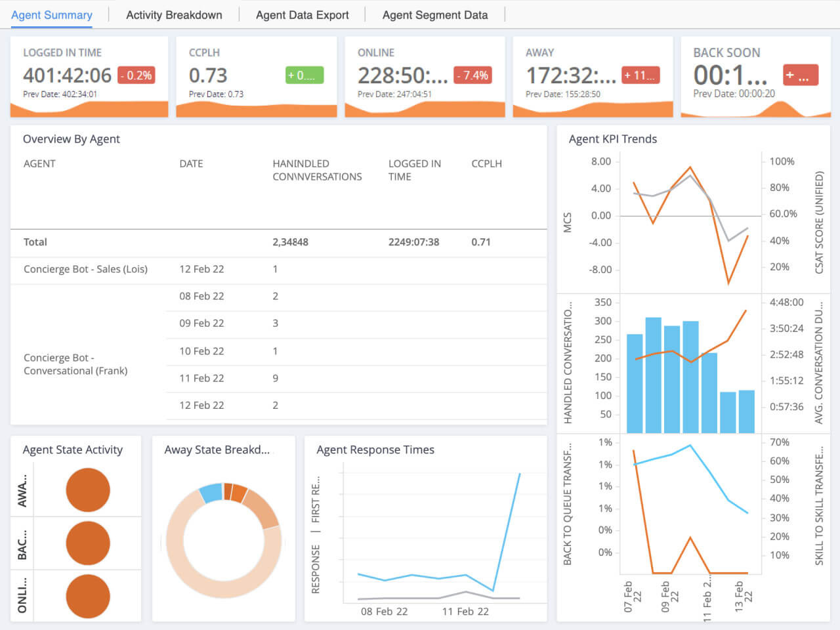Screen dimensions: 840x630
Task: Click the green CCPLH change badge
Action: pos(304,75)
